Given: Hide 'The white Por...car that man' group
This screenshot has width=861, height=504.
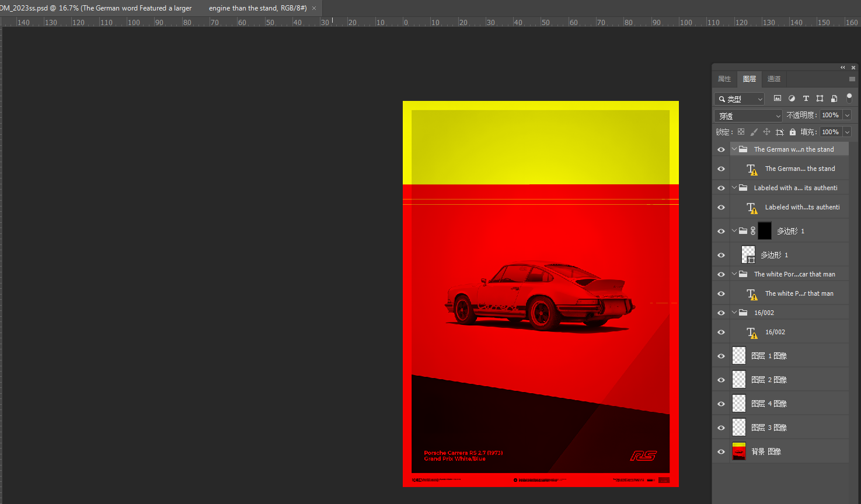Looking at the screenshot, I should (x=721, y=274).
